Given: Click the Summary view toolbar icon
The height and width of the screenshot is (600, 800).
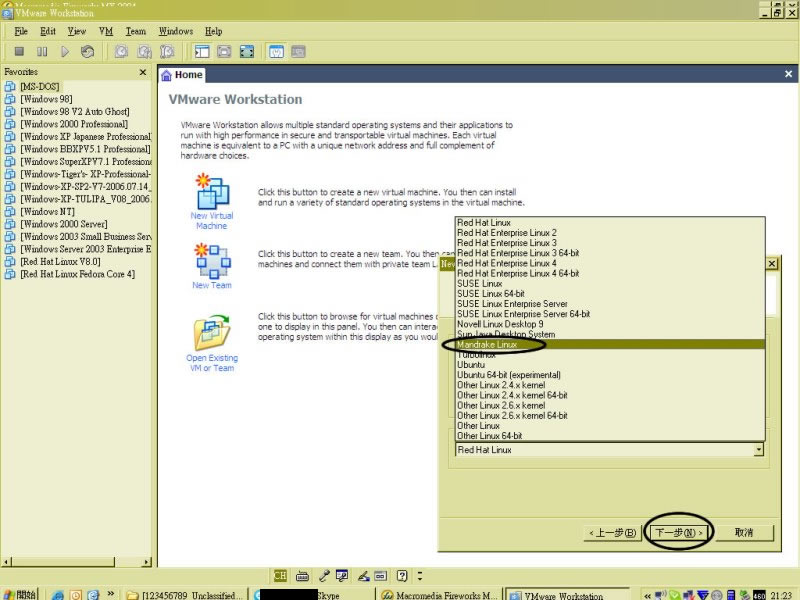Looking at the screenshot, I should 276,52.
